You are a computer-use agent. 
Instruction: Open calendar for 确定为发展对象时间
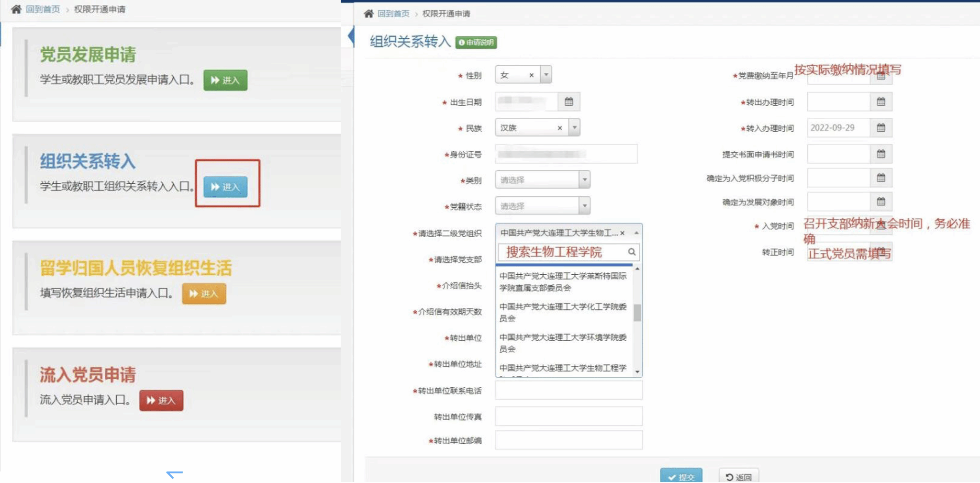(x=880, y=202)
